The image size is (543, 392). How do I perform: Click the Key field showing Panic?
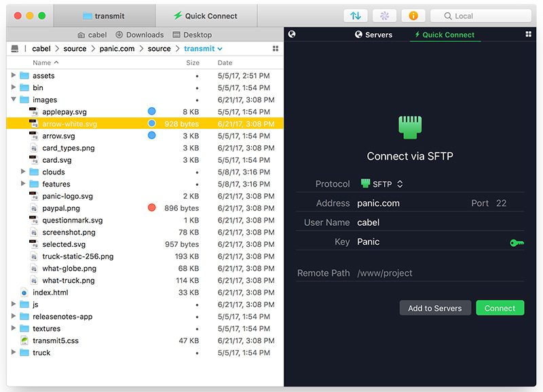pyautogui.click(x=431, y=241)
